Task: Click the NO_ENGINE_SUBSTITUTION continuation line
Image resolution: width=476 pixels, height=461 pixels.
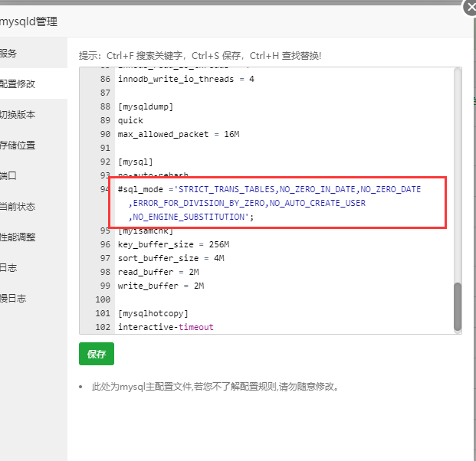Action: [191, 217]
